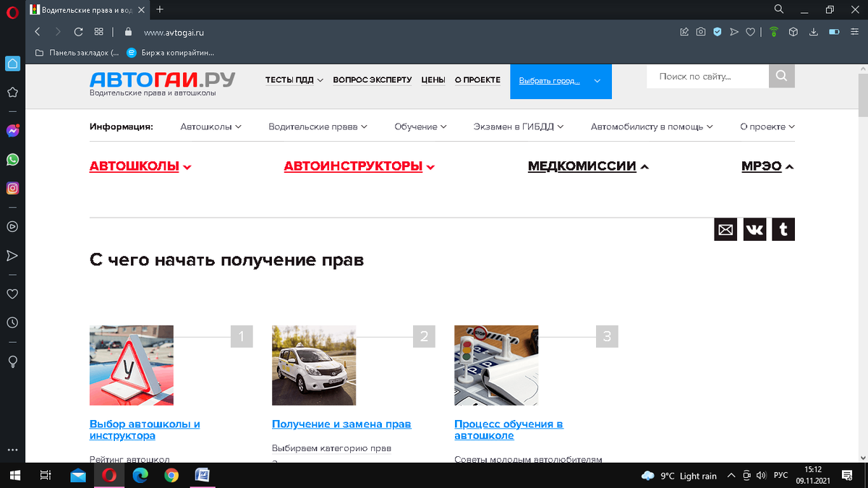868x488 pixels.
Task: Open the Speed Dial start page grid
Action: tap(99, 32)
